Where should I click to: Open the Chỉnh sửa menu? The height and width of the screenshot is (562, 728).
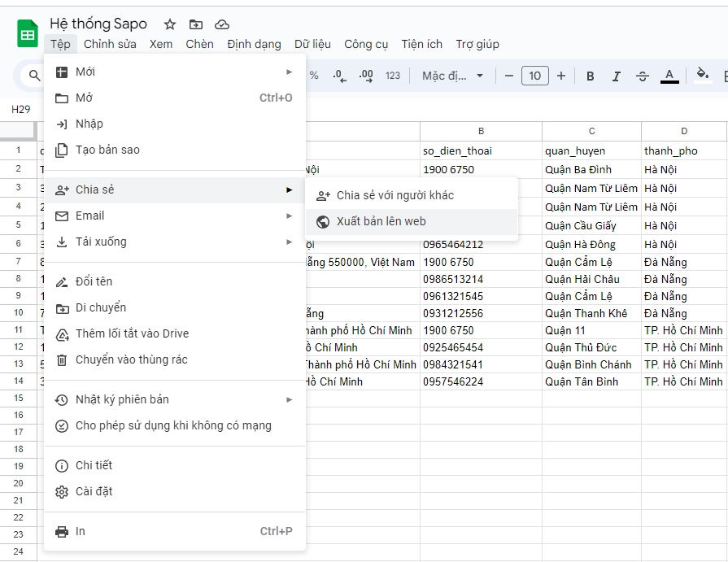[110, 44]
